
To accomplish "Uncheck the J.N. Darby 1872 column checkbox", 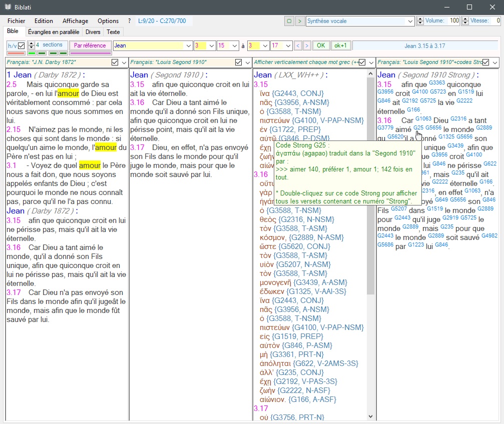I will [x=115, y=62].
